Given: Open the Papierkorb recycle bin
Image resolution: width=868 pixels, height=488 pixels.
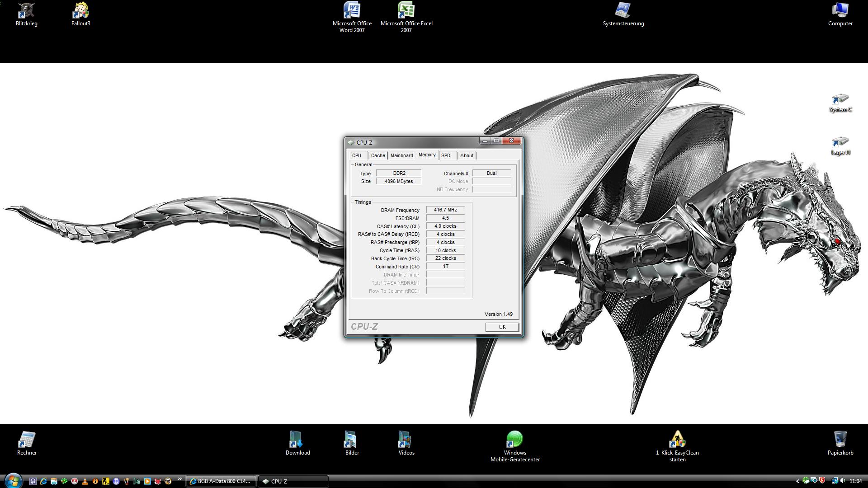Looking at the screenshot, I should click(x=840, y=440).
